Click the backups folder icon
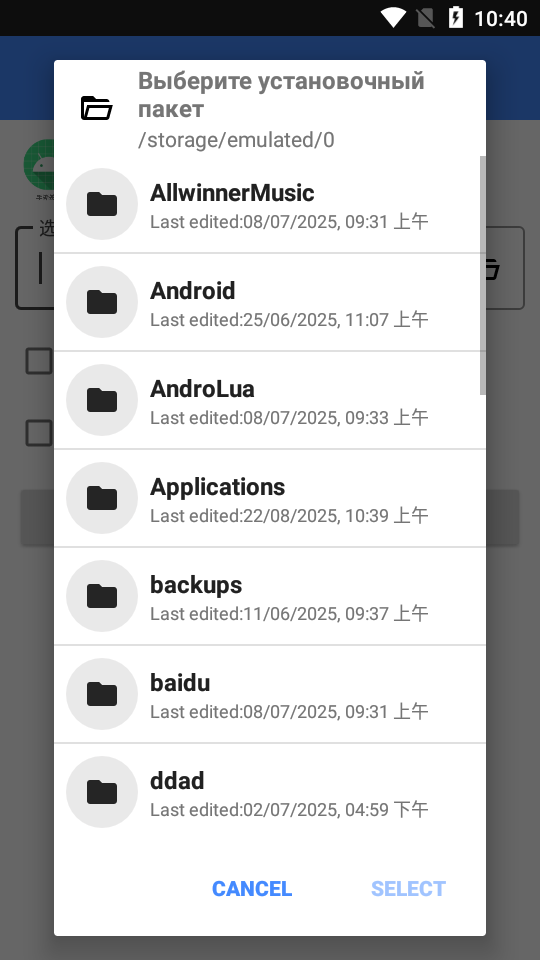Viewport: 540px width, 960px height. [102, 596]
